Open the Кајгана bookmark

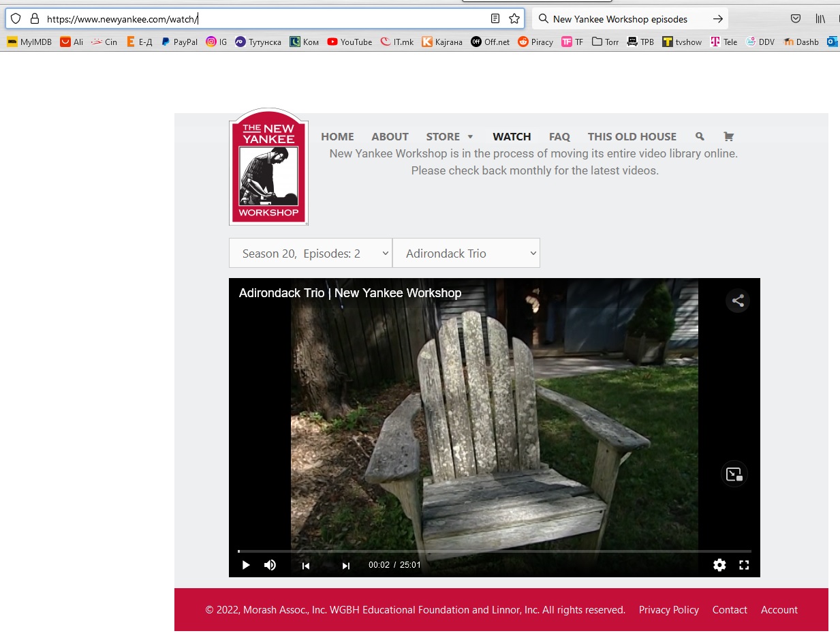point(441,42)
